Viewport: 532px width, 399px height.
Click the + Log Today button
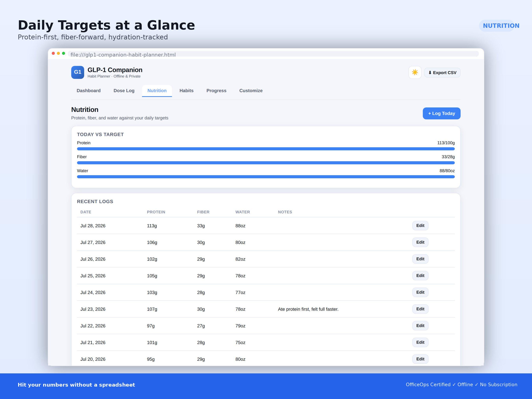(x=442, y=113)
